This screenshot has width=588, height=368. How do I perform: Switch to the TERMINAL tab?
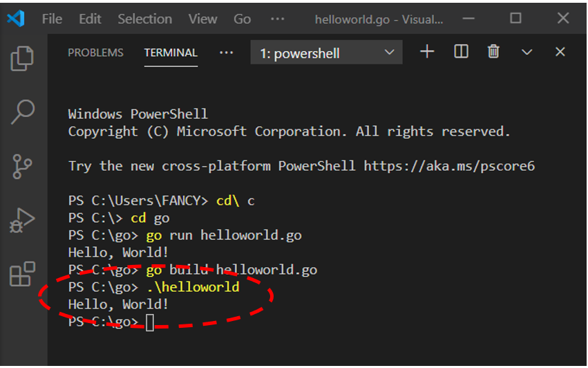click(x=171, y=53)
